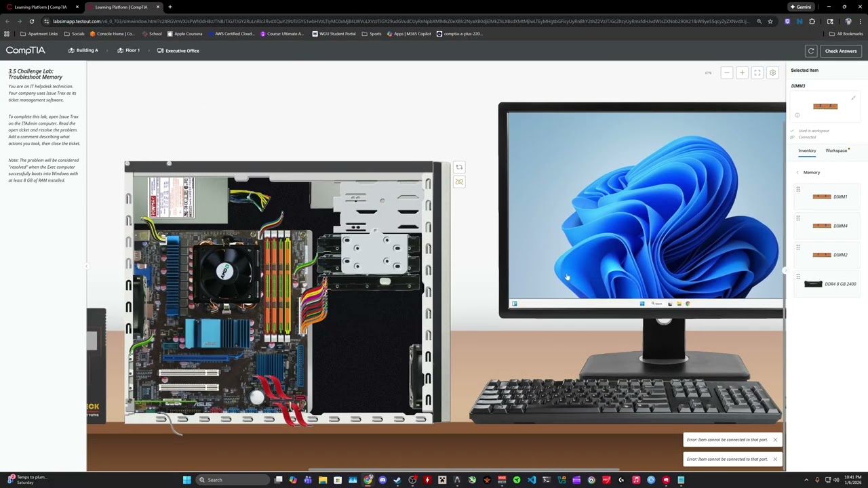Click the drag handle on DIMM4
This screenshot has width=868, height=488.
tap(798, 218)
